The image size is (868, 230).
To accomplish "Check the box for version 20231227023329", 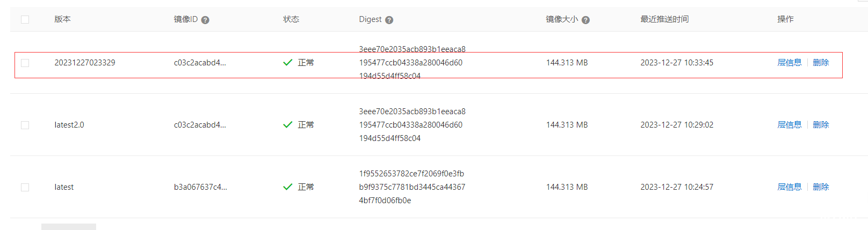I will 25,63.
